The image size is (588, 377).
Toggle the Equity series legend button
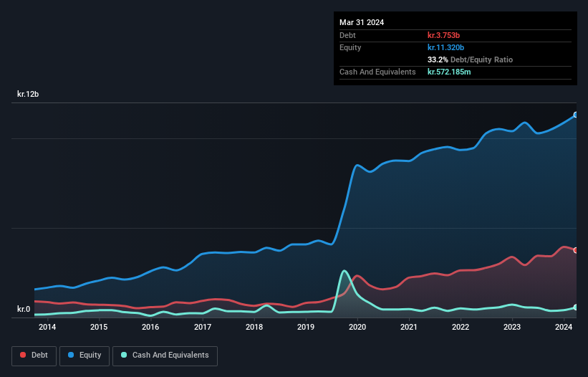coord(85,355)
